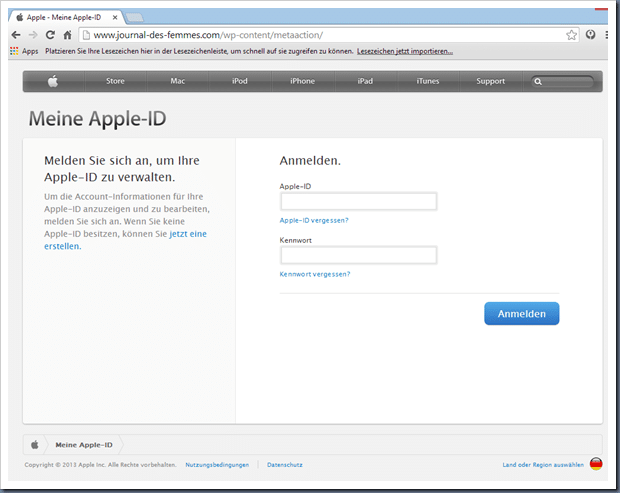Viewport: 620px width, 493px height.
Task: Focus the Kennwort input field
Action: click(359, 255)
